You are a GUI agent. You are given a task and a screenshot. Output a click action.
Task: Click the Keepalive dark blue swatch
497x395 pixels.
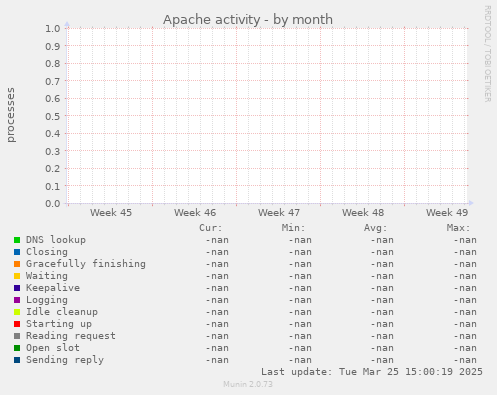(17, 288)
